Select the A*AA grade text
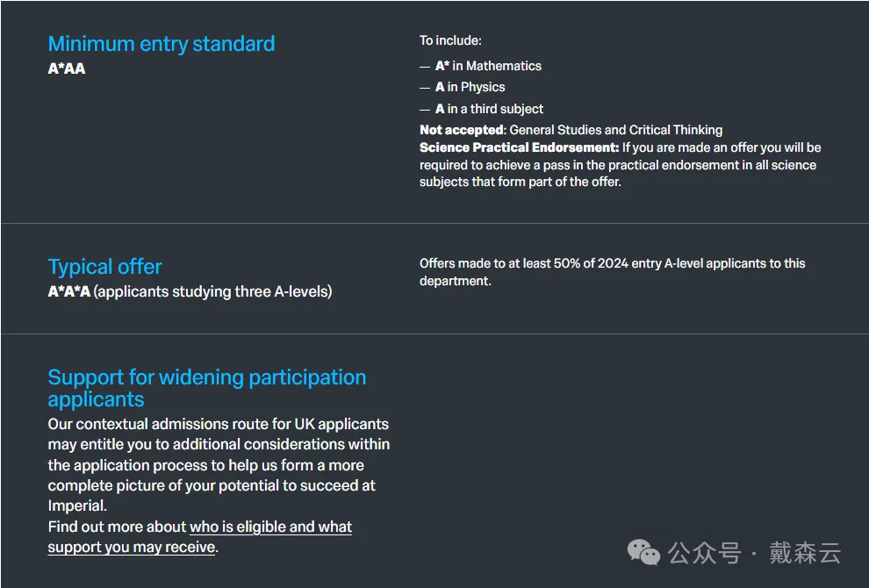The width and height of the screenshot is (869, 588). tap(67, 68)
